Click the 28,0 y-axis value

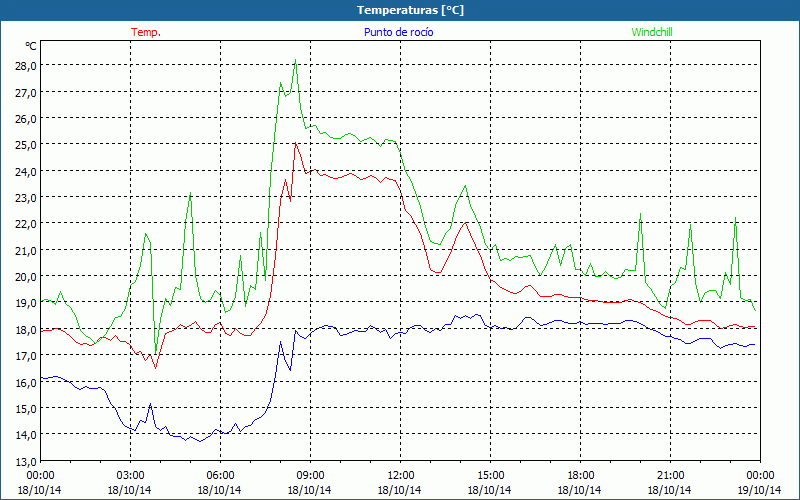24,66
